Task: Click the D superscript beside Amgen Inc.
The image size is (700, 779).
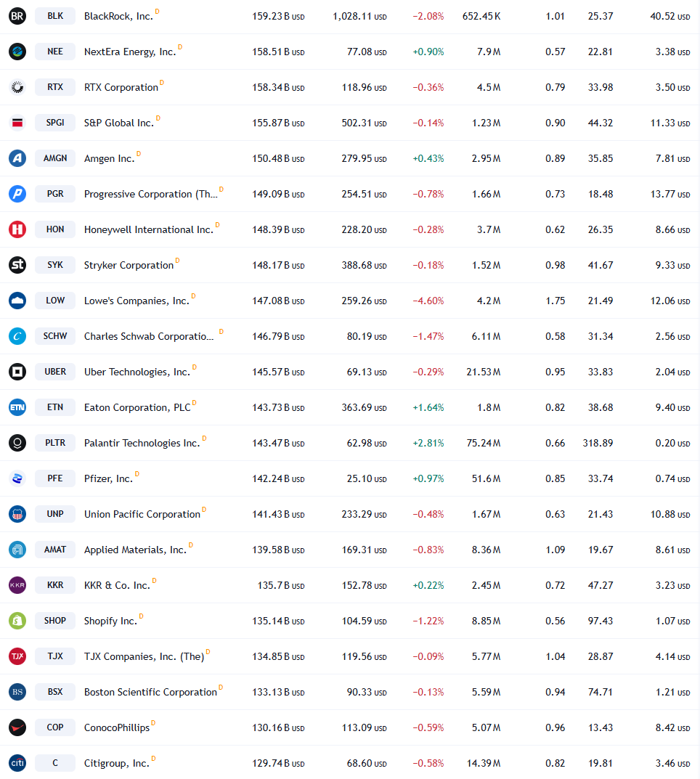Action: tap(139, 153)
